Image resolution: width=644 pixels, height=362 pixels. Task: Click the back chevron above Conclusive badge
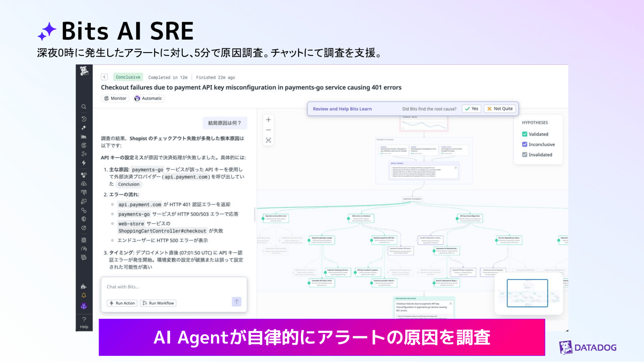click(x=104, y=77)
